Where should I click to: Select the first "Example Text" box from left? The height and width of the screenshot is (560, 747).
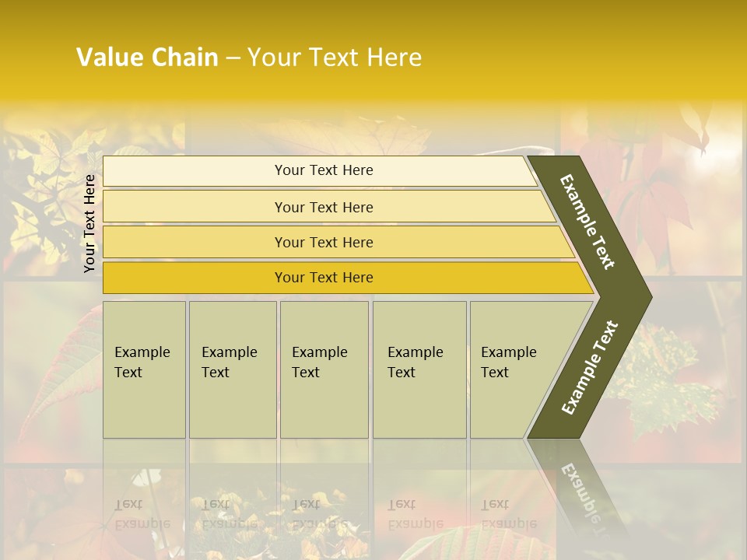pyautogui.click(x=144, y=369)
